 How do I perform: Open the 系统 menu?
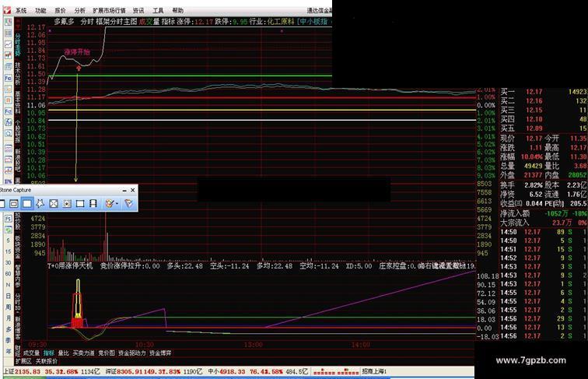coord(21,11)
